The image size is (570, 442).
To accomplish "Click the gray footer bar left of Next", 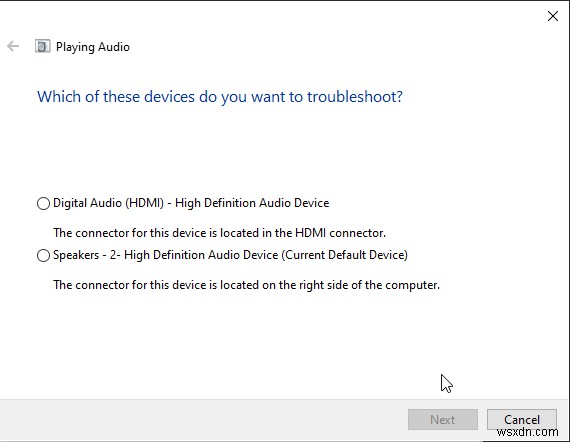I will [x=204, y=420].
